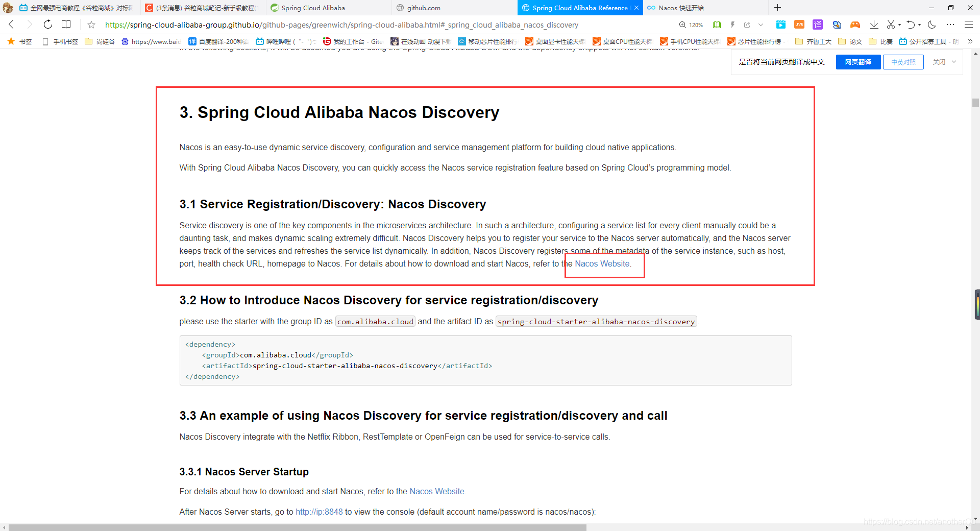Screen dimensions: 980x531
Task: Open the downloads panel
Action: pos(874,25)
